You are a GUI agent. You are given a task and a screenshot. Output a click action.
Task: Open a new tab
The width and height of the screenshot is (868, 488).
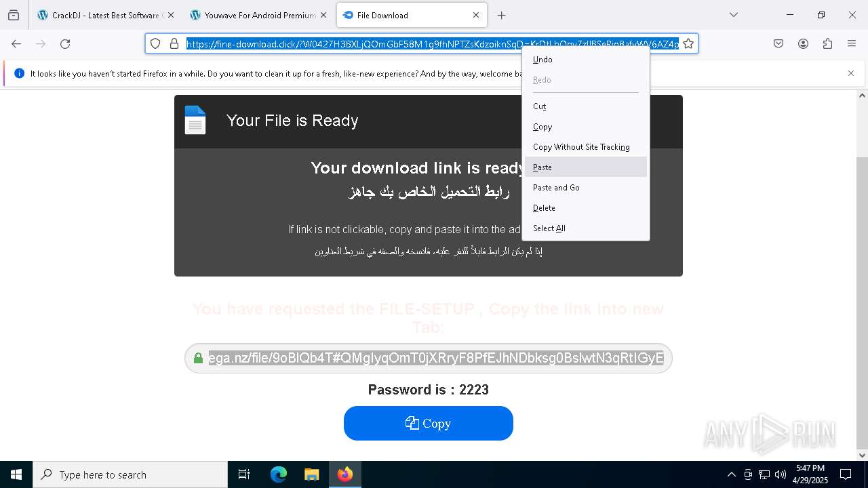click(501, 15)
